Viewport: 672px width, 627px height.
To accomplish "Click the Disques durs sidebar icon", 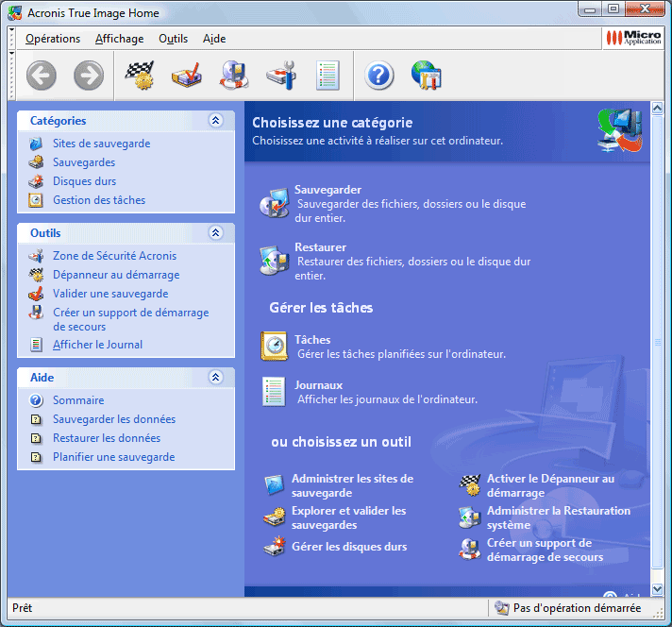I will 36,181.
